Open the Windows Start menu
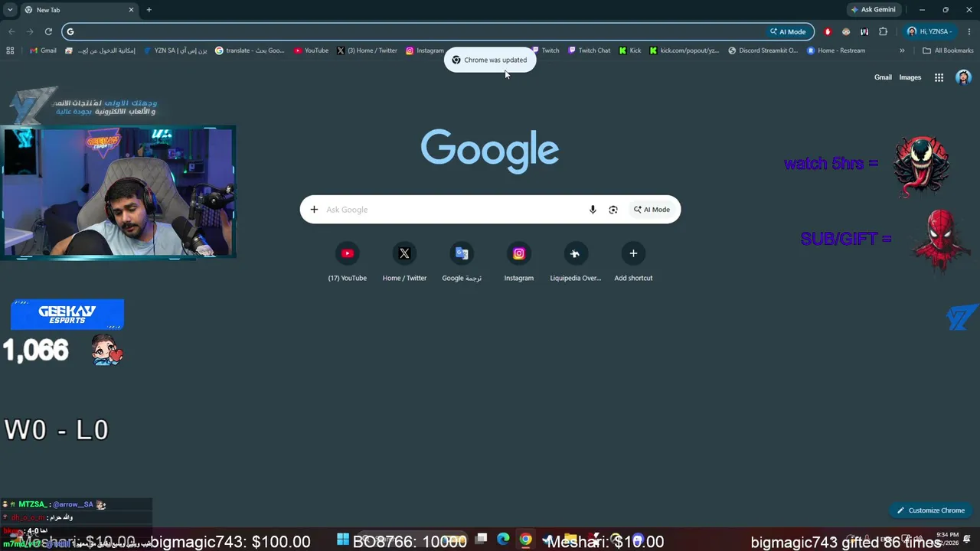980x551 pixels. 343,540
